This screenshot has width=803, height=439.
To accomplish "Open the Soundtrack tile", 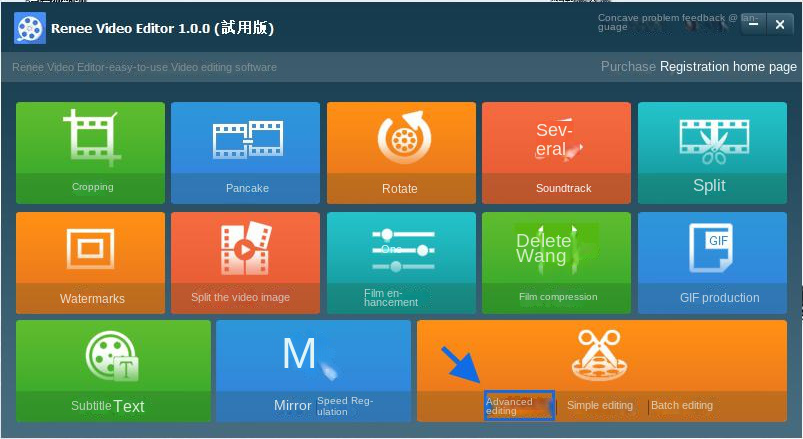I will tap(556, 153).
